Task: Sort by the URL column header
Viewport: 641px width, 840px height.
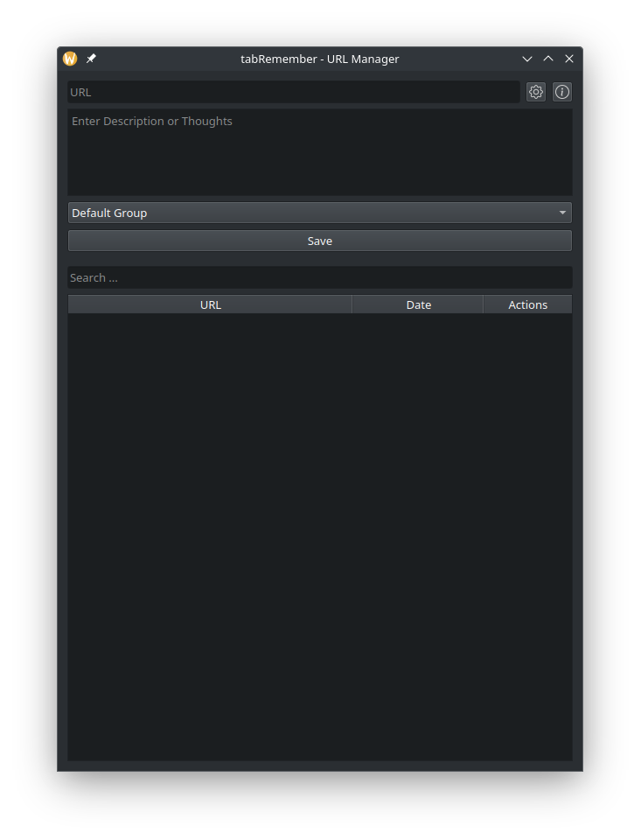Action: (x=210, y=304)
